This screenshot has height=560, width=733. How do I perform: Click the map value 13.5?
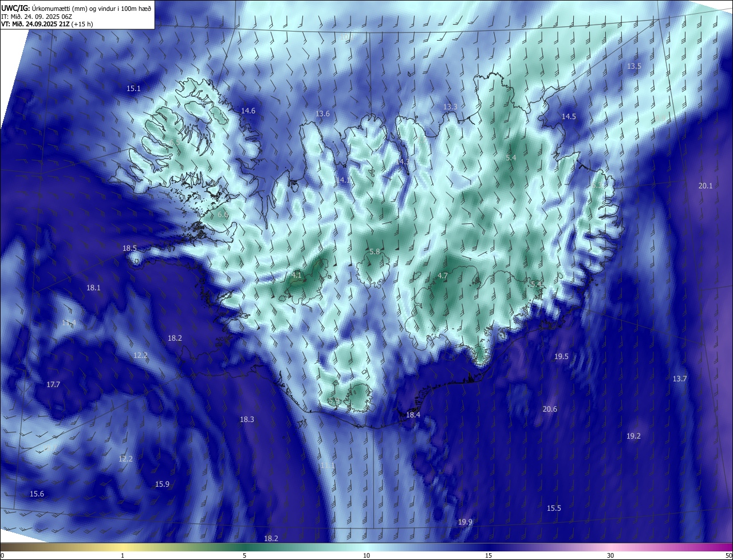coord(634,66)
